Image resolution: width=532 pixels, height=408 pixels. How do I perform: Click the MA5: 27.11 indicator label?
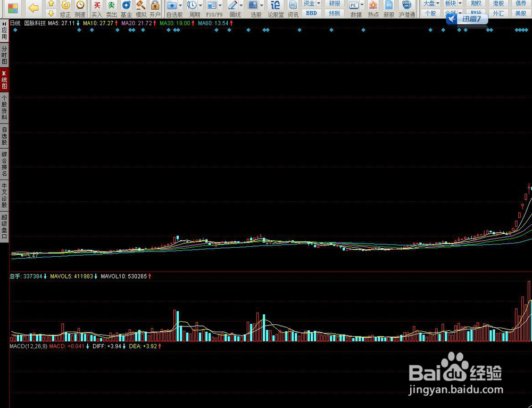tap(61, 23)
